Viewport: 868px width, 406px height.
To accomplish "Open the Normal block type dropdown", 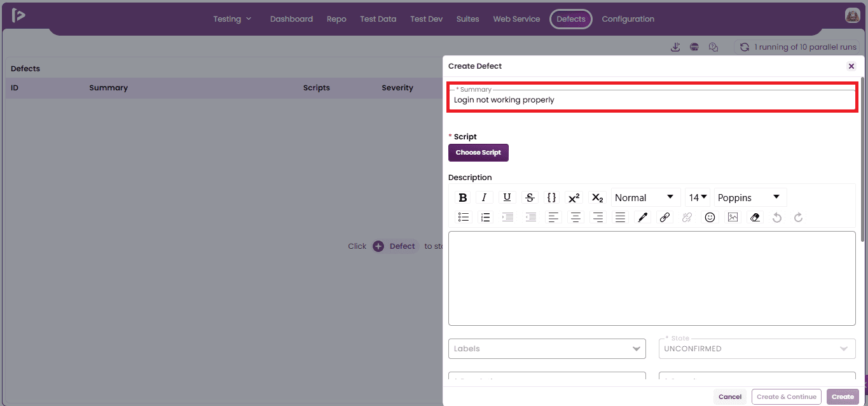I will tap(645, 197).
